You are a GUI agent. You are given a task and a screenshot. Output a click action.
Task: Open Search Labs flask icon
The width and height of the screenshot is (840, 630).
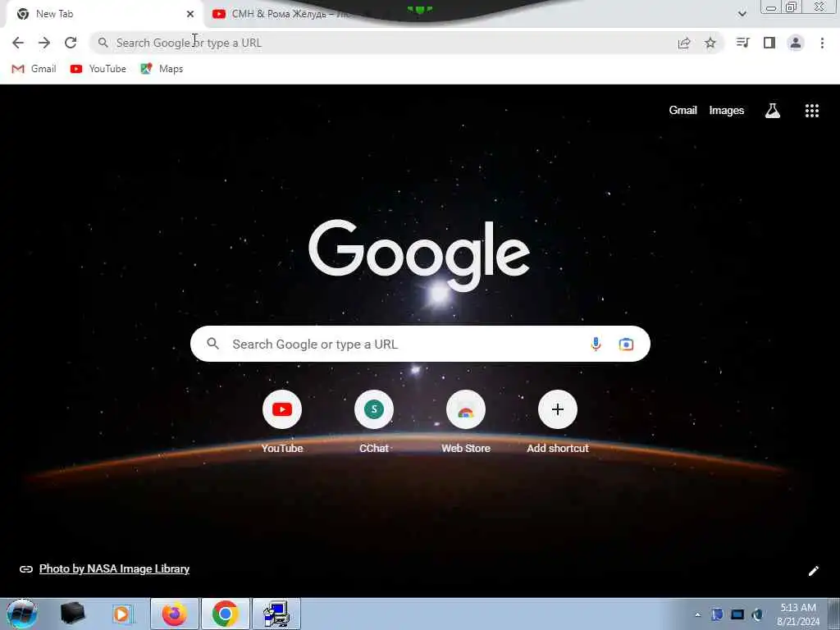[x=773, y=111]
